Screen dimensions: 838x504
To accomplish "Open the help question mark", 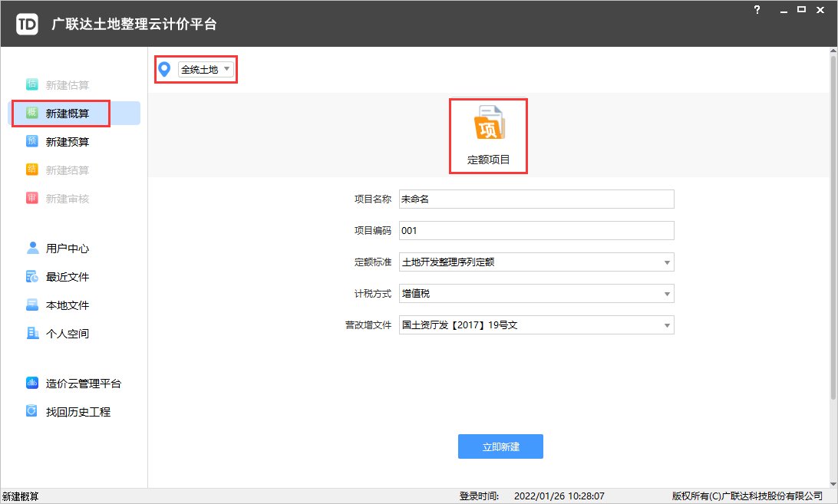I will [757, 10].
